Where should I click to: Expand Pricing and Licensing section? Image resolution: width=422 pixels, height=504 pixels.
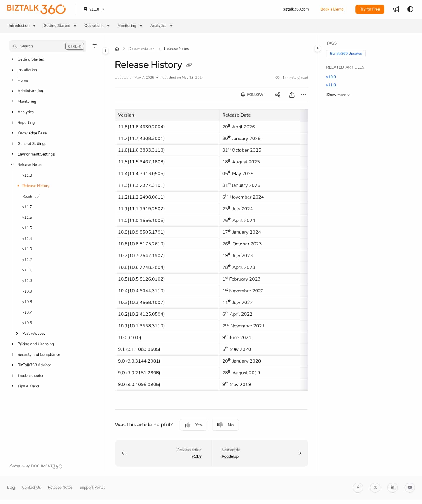[x=12, y=344]
